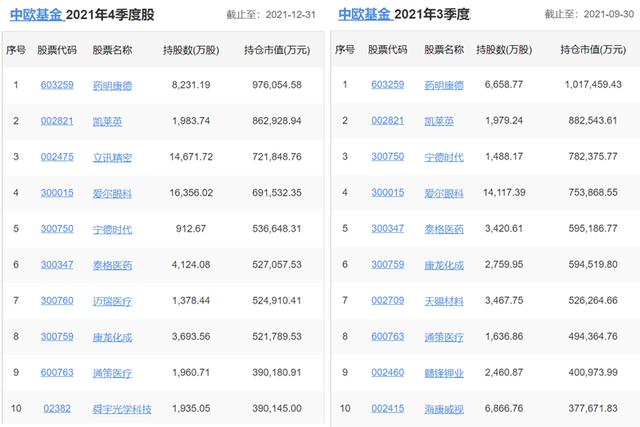640x427 pixels.
Task: Open stock code 002415 link
Action: tap(388, 408)
